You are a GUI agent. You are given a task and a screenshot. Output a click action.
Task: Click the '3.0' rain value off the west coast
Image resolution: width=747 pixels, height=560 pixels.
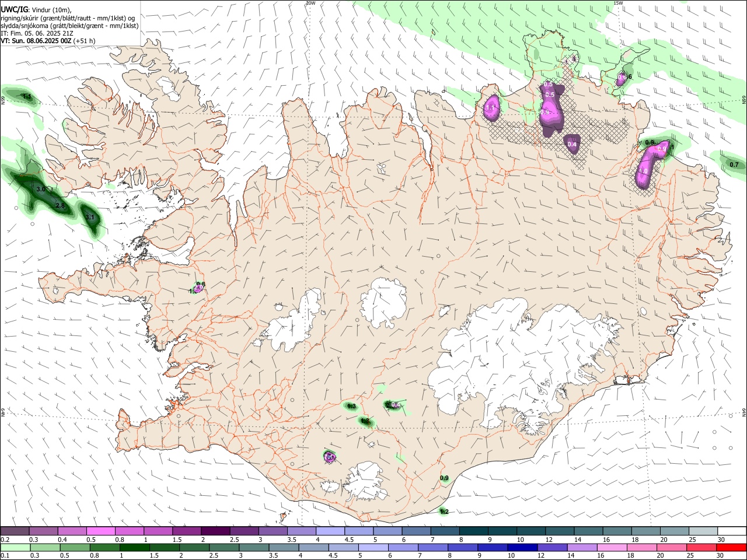coord(41,190)
